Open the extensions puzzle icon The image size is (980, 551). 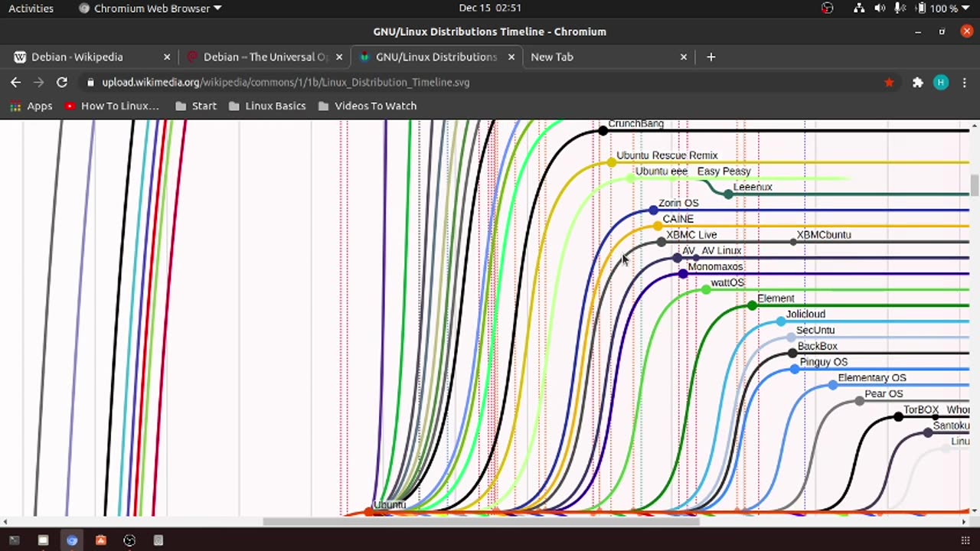(917, 82)
